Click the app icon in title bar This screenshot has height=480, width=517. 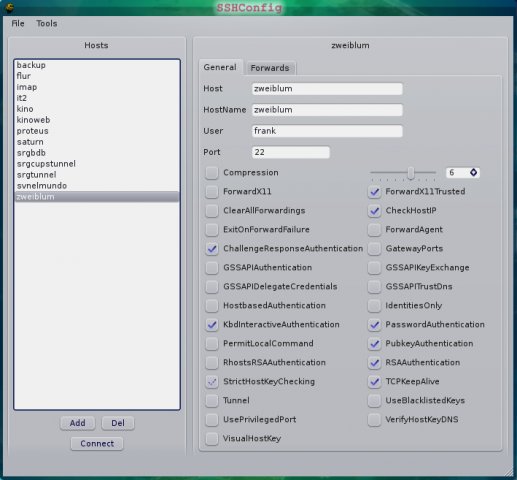point(10,7)
